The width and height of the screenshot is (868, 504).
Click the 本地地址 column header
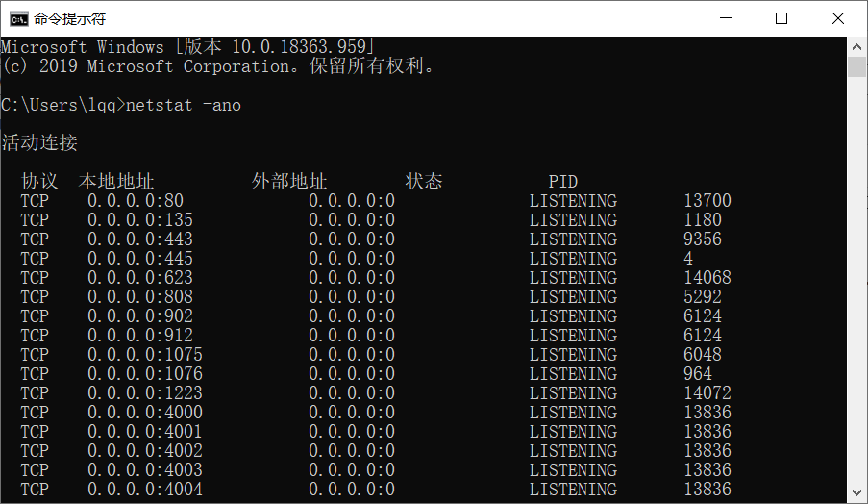click(x=116, y=181)
